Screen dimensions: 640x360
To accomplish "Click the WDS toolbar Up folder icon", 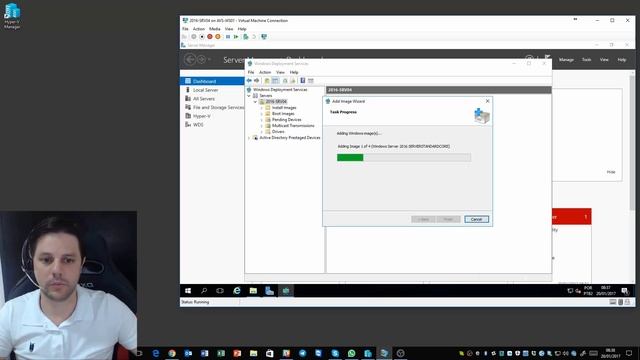I will pyautogui.click(x=267, y=81).
